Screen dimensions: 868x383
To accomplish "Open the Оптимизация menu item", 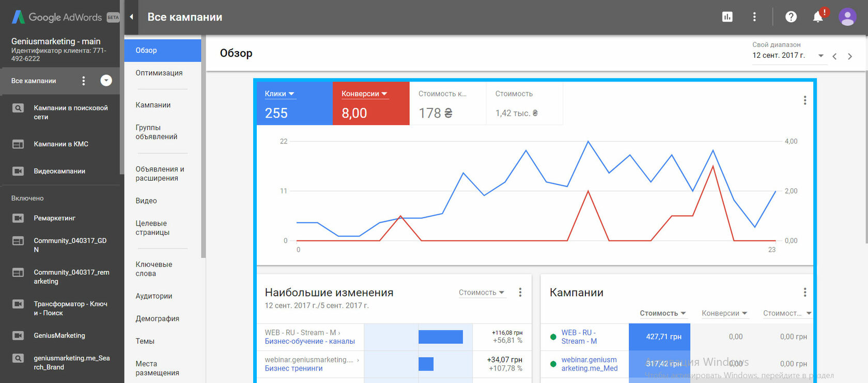I will tap(159, 73).
